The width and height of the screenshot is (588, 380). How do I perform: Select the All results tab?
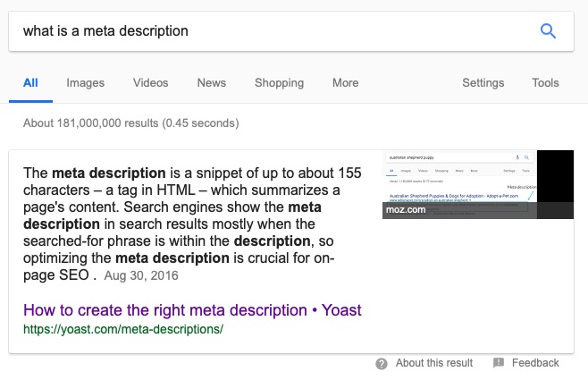click(x=30, y=83)
